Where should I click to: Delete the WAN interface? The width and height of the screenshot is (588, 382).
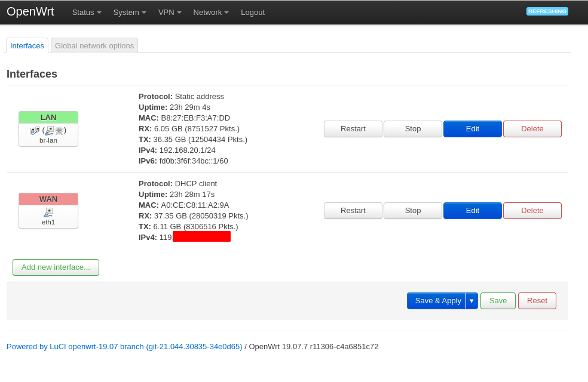pos(532,211)
